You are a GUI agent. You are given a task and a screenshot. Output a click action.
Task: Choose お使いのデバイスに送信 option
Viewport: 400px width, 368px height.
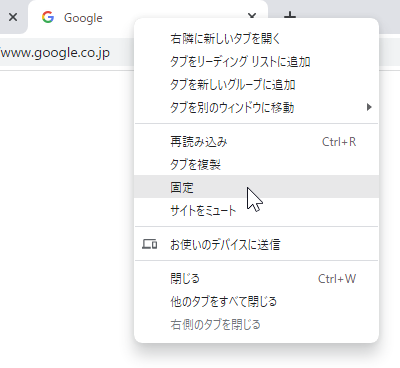pyautogui.click(x=257, y=244)
